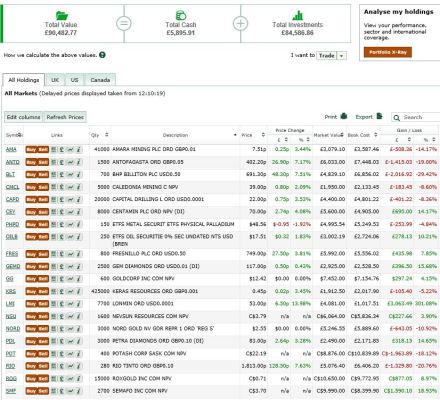This screenshot has height=400, width=440.
Task: Open the info icon for GEMD row
Action: point(78,266)
